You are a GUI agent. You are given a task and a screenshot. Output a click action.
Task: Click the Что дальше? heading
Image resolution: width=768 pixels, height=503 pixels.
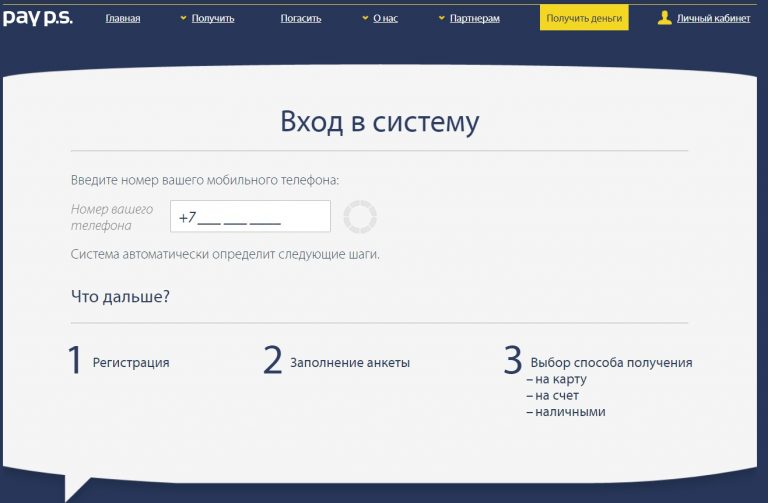tap(120, 296)
